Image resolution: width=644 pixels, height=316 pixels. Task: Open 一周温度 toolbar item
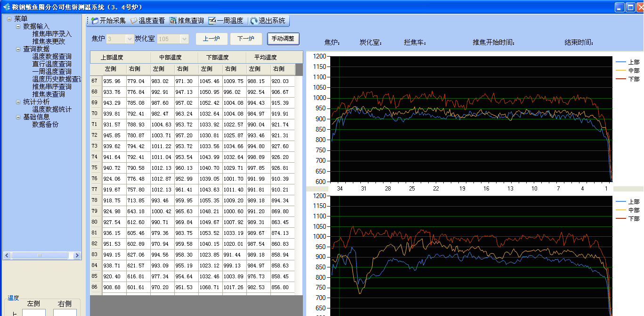tap(212, 21)
